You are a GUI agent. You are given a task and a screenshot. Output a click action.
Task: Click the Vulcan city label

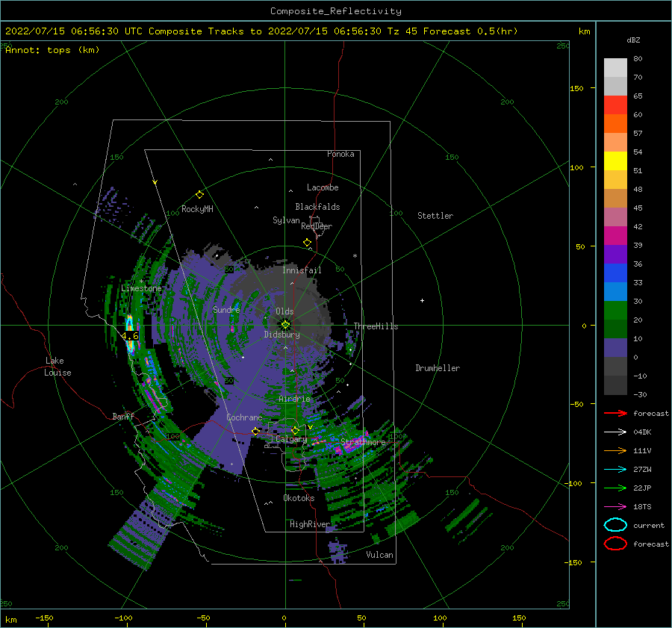tap(380, 555)
